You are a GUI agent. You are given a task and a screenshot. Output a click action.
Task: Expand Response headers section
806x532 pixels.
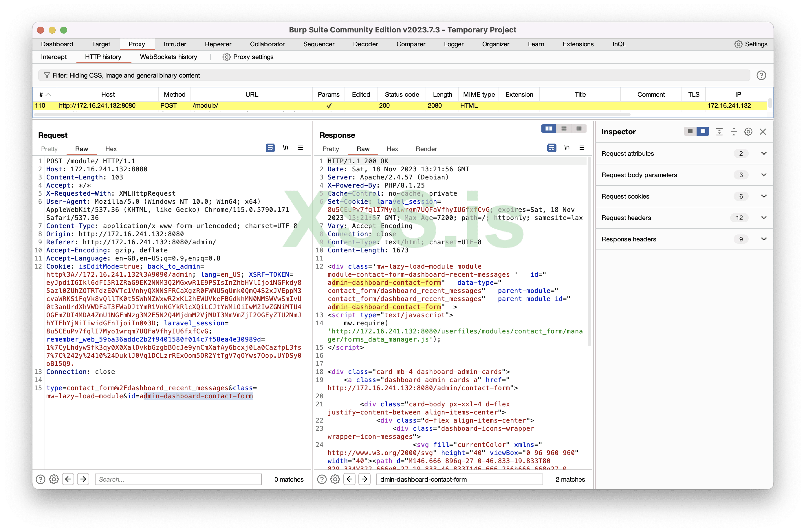[763, 239]
